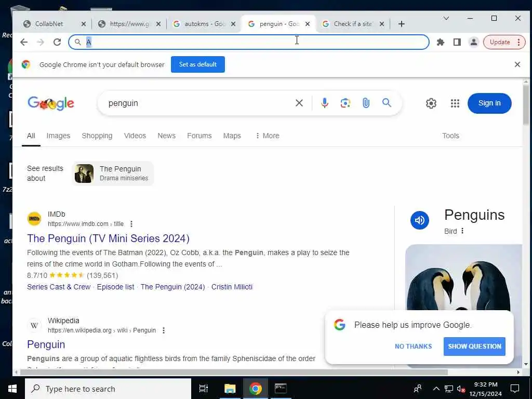
Task: Click the Windows taskbar search box
Action: 108,389
